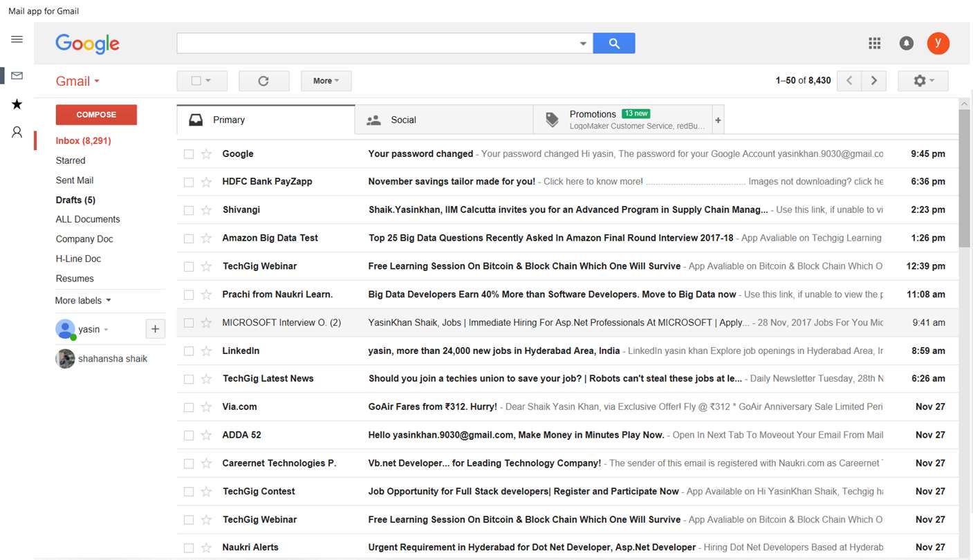The image size is (973, 560).
Task: Tick the Shivangi email checkbox
Action: [x=189, y=210]
